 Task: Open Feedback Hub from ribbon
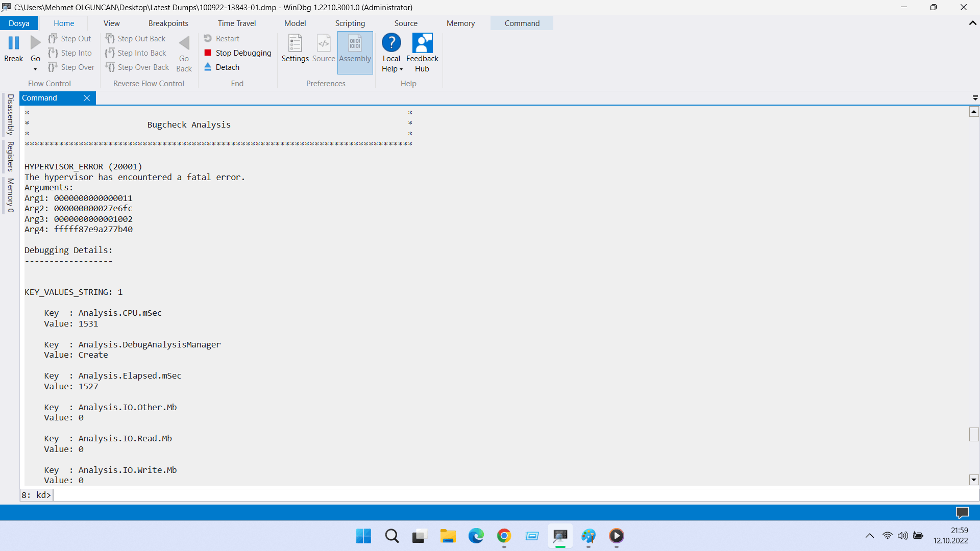click(x=422, y=43)
